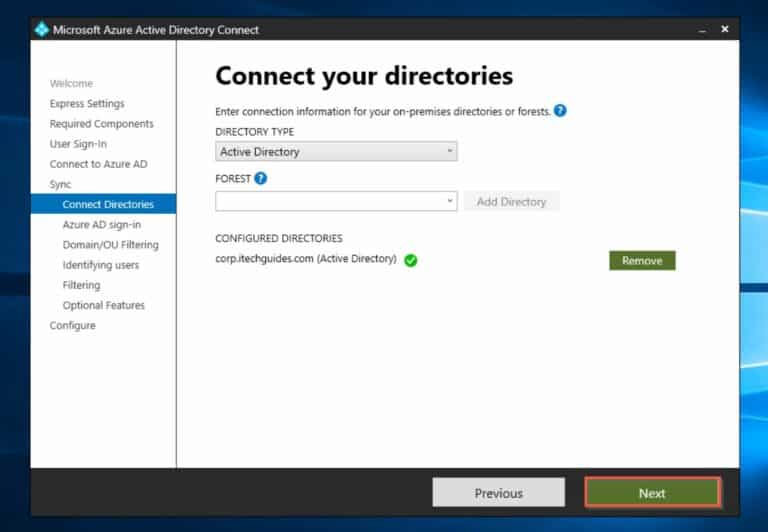Open the DIRECTORY TYPE dropdown
The width and height of the screenshot is (768, 532).
336,151
